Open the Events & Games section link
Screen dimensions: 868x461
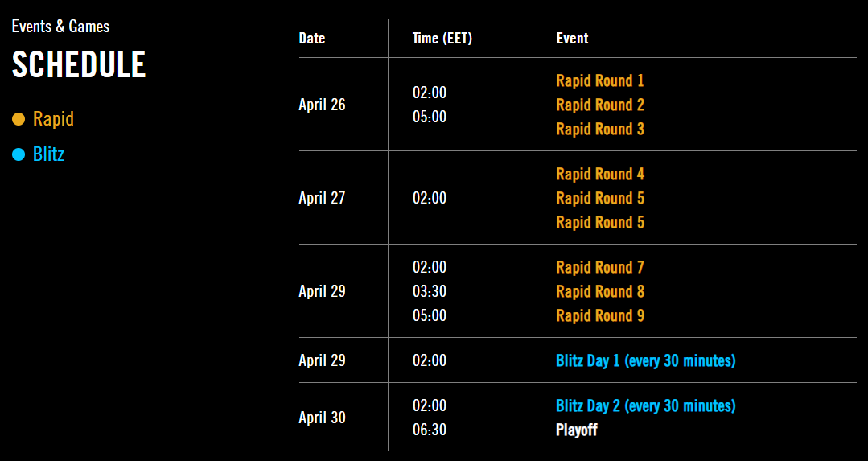pos(60,26)
